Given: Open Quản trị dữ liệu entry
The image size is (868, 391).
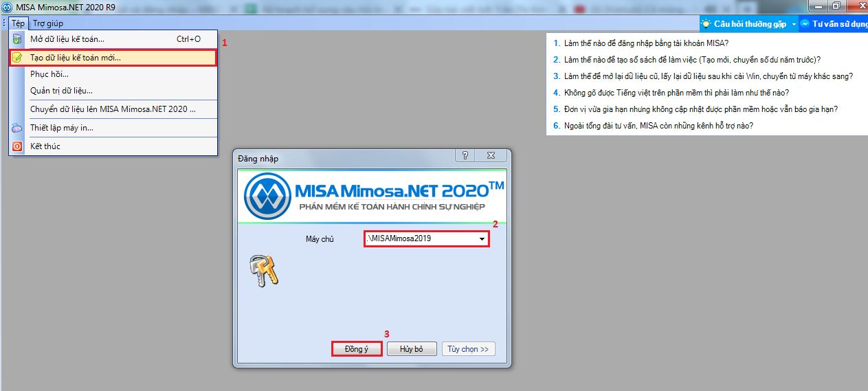Looking at the screenshot, I should click(x=113, y=91).
